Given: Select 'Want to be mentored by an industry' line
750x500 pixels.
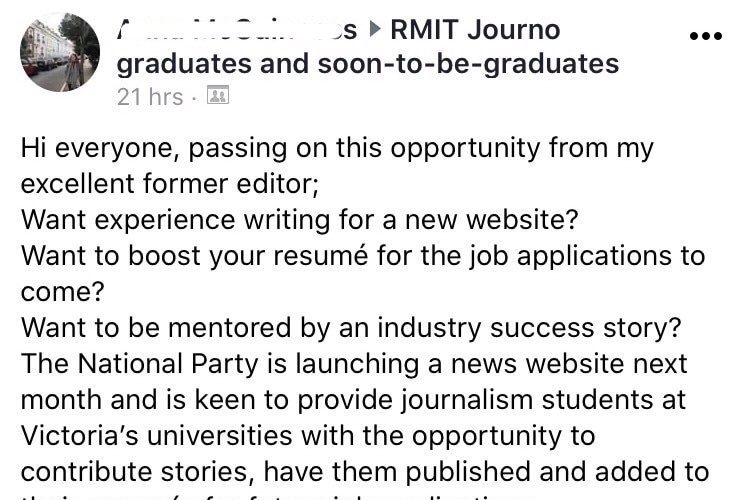Looking at the screenshot, I should tap(351, 328).
